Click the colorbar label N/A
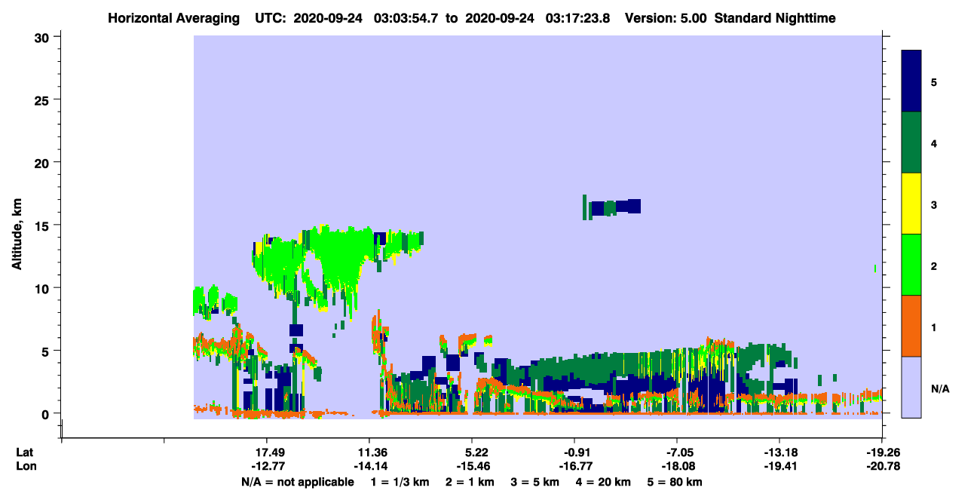Viewport: 980px width, 503px height. tap(939, 388)
